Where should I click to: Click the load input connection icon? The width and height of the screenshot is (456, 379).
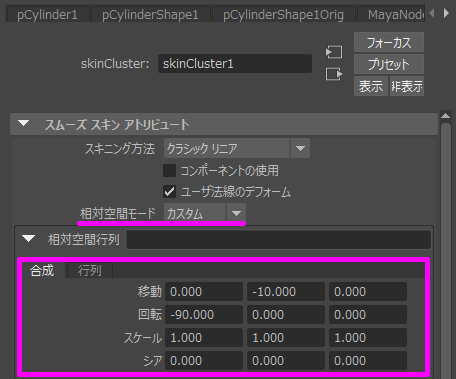[x=334, y=52]
